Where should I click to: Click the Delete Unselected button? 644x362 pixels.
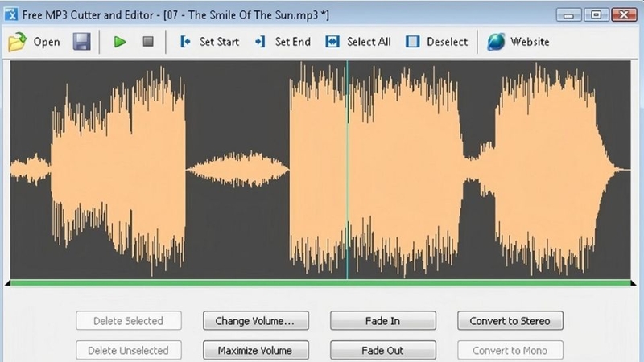(129, 350)
